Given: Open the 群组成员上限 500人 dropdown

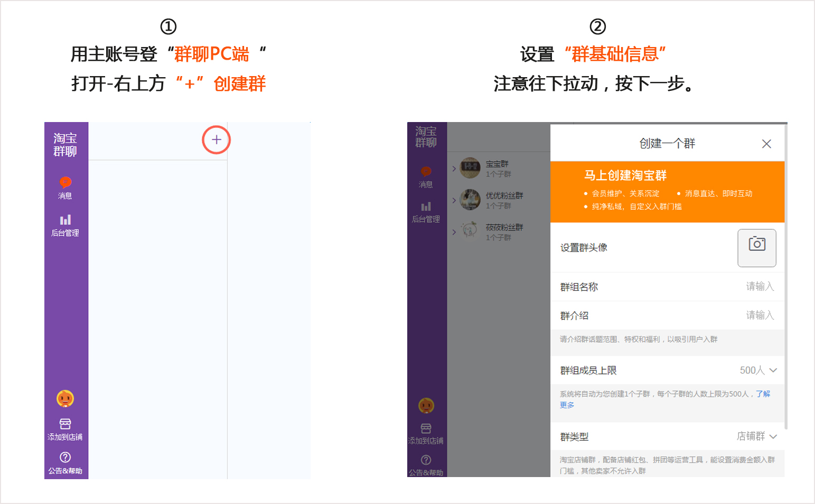Looking at the screenshot, I should point(758,370).
